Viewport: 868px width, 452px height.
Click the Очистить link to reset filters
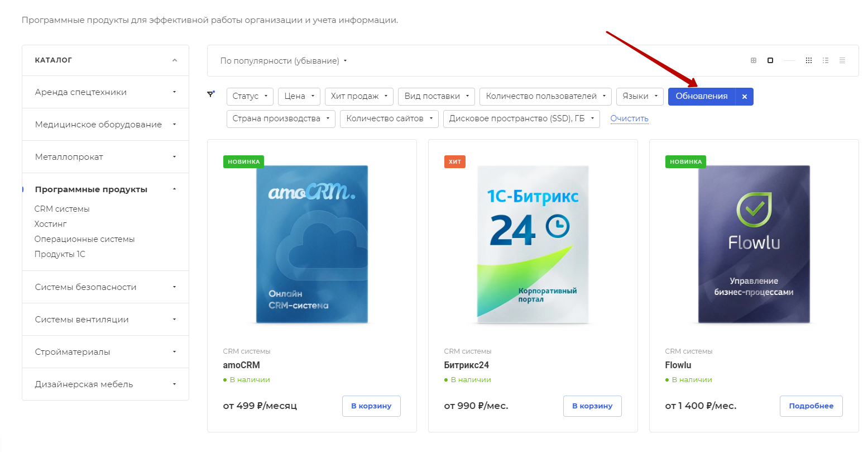point(630,118)
